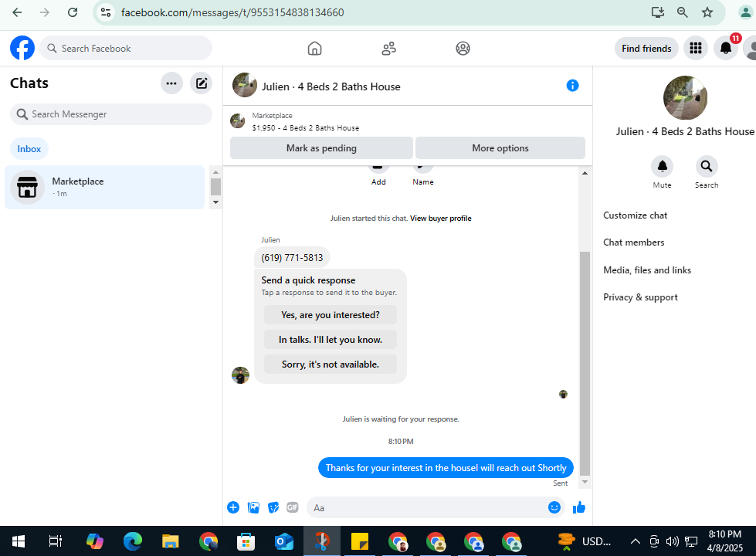Image resolution: width=756 pixels, height=556 pixels.
Task: Open the profile circle icon in top navigation
Action: click(463, 48)
